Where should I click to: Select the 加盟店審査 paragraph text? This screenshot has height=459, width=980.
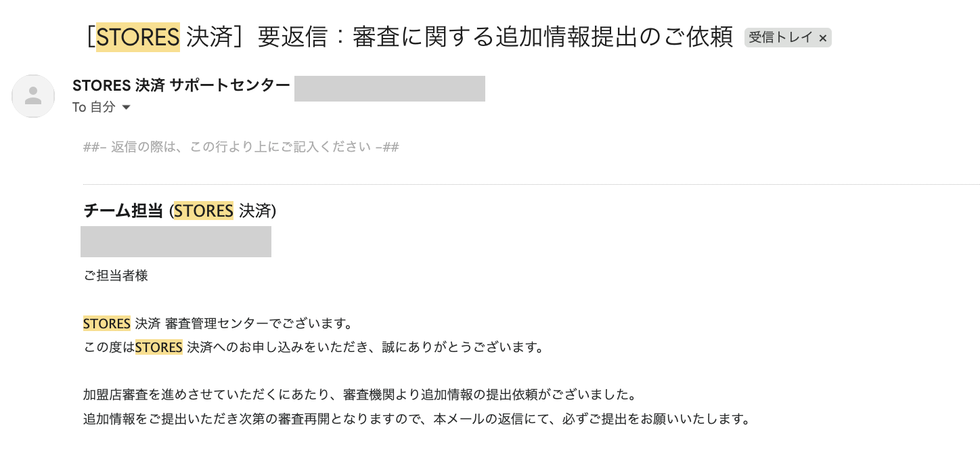359,395
